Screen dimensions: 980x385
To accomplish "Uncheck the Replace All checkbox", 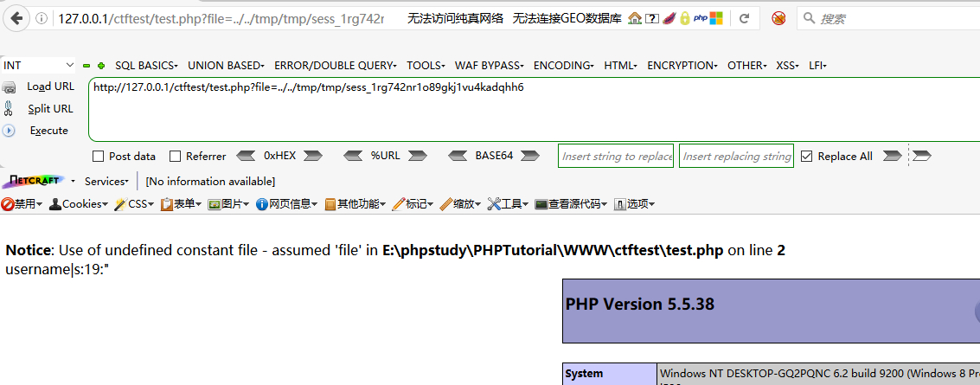I will click(x=807, y=157).
